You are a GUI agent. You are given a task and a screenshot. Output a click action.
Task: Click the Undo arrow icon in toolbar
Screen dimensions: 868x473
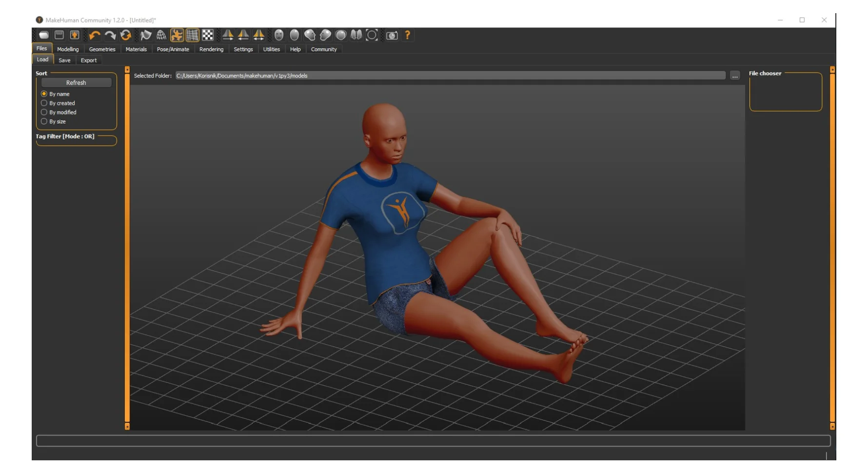(95, 35)
